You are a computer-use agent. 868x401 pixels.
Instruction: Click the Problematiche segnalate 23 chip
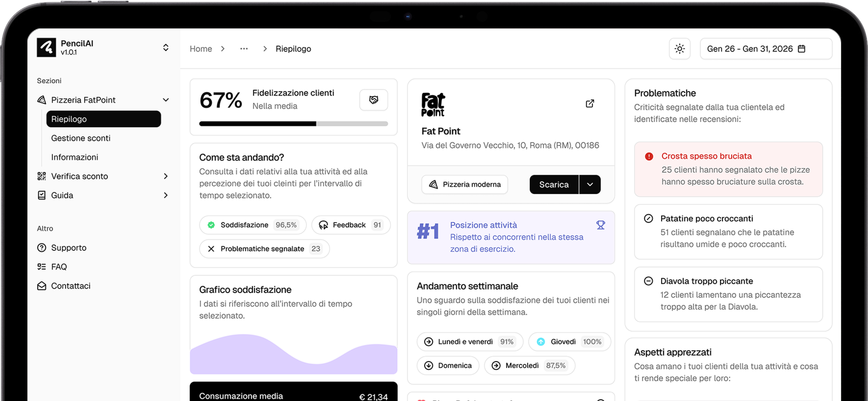tap(264, 249)
